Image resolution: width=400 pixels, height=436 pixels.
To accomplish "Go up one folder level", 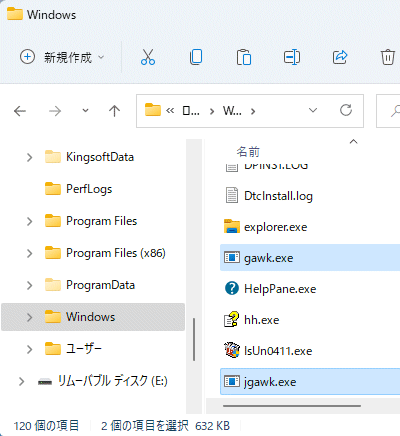I will 114,111.
